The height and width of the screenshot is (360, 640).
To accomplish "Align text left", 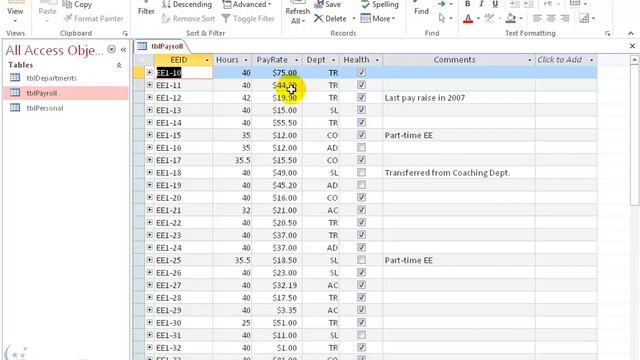I will (x=537, y=18).
